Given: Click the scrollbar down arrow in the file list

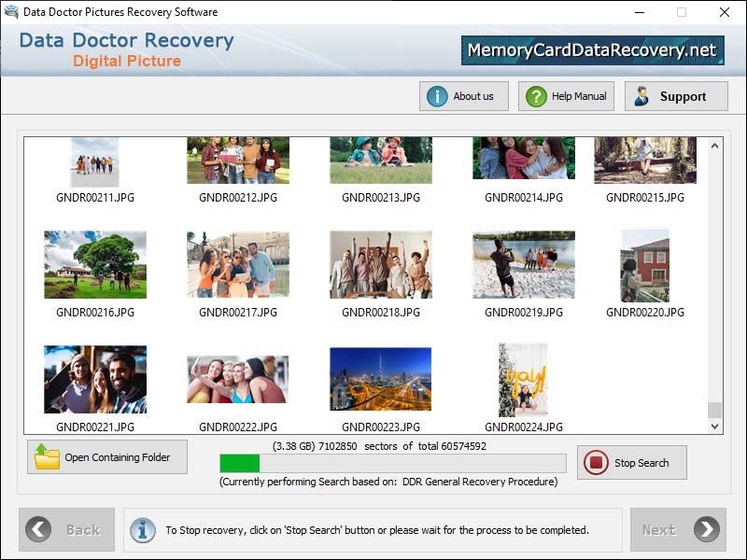Looking at the screenshot, I should pyautogui.click(x=714, y=427).
